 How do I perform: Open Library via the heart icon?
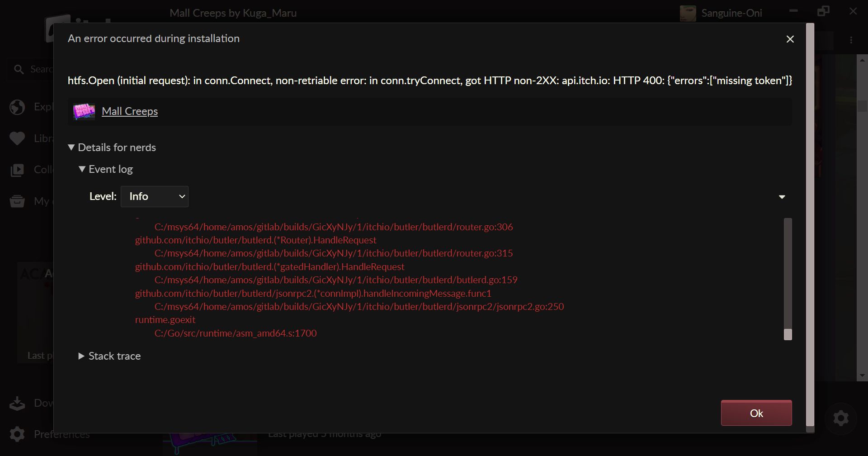[17, 138]
